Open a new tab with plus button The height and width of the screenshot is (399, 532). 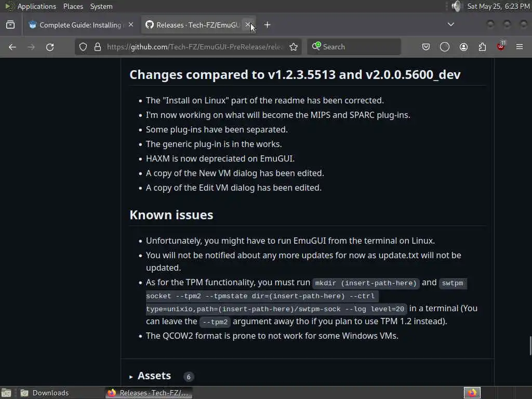click(x=268, y=25)
